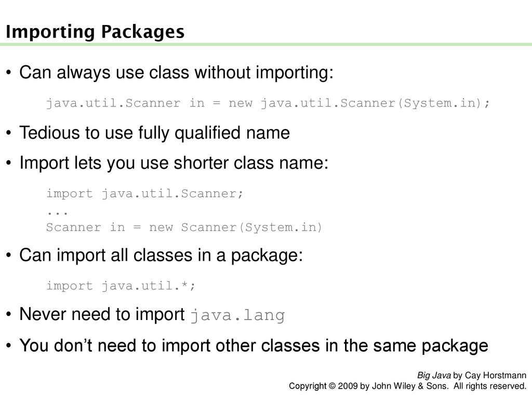Click 'Import lets you use shorter class name' bullet
The height and width of the screenshot is (399, 532).
pyautogui.click(x=174, y=163)
